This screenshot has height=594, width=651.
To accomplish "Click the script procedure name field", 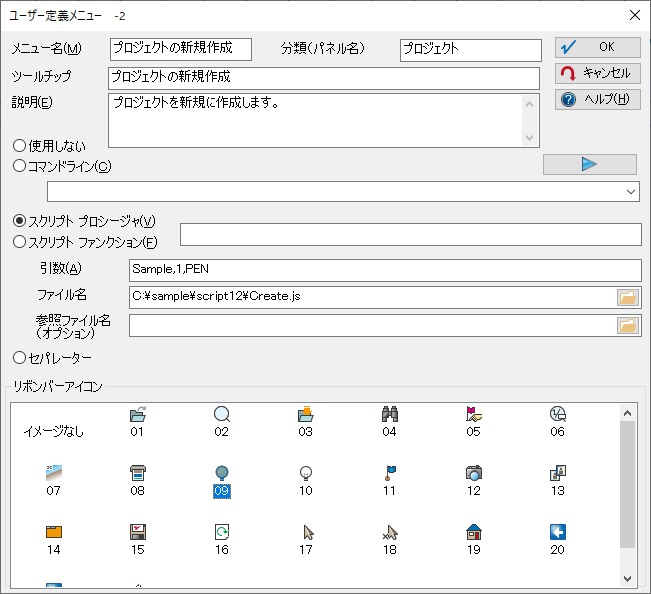I will pos(411,234).
